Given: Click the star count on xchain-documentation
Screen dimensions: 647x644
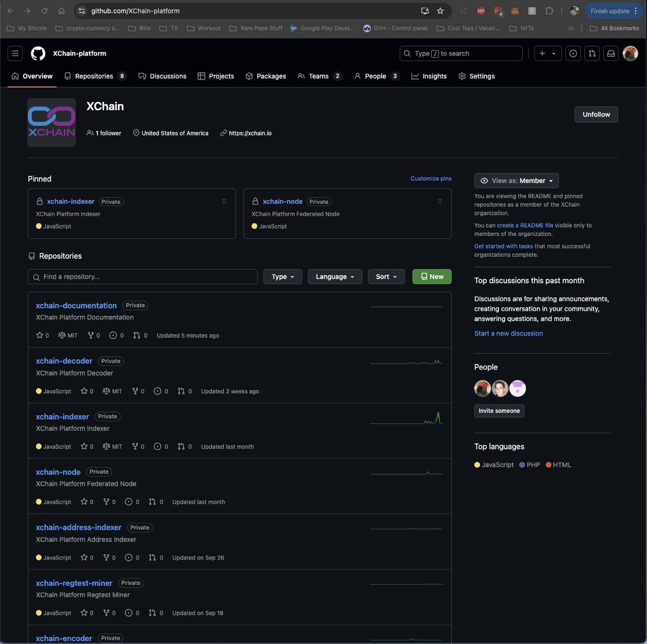Looking at the screenshot, I should pos(43,335).
